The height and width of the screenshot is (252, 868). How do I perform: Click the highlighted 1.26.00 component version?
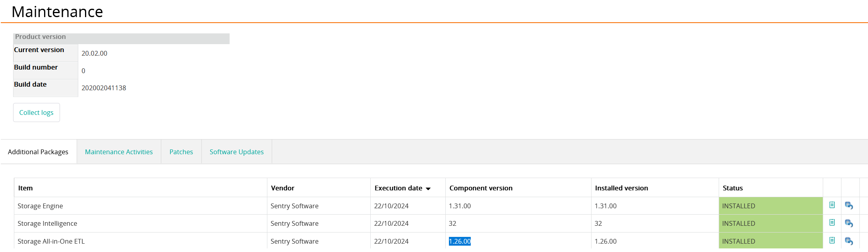pyautogui.click(x=460, y=241)
